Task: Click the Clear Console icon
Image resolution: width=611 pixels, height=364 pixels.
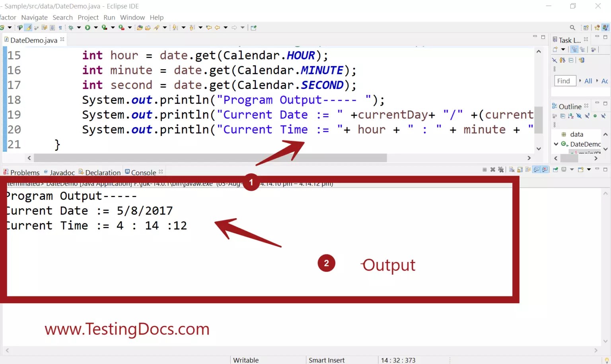Action: pyautogui.click(x=512, y=169)
